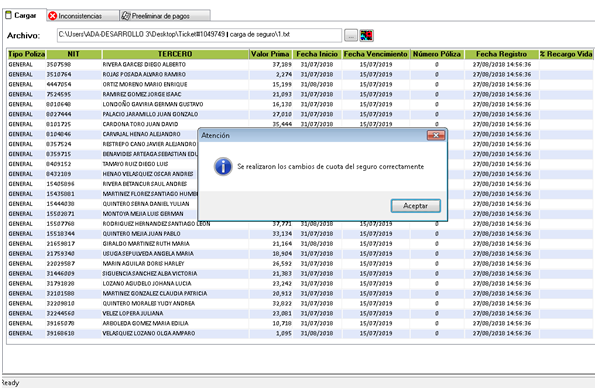The height and width of the screenshot is (390, 597).
Task: Switch to the Inconsistencias tab
Action: point(83,16)
